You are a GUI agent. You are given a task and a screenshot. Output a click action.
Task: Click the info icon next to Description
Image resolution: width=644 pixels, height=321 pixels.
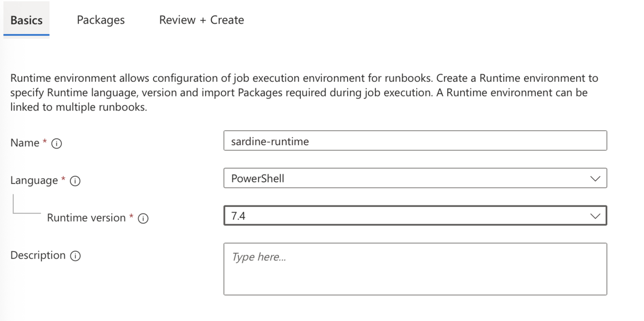[x=75, y=256]
